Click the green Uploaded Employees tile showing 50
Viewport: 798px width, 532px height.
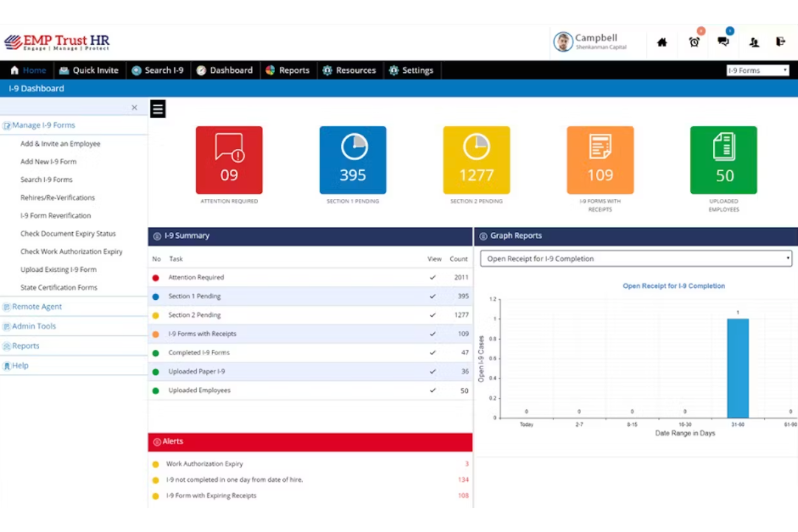click(x=723, y=160)
